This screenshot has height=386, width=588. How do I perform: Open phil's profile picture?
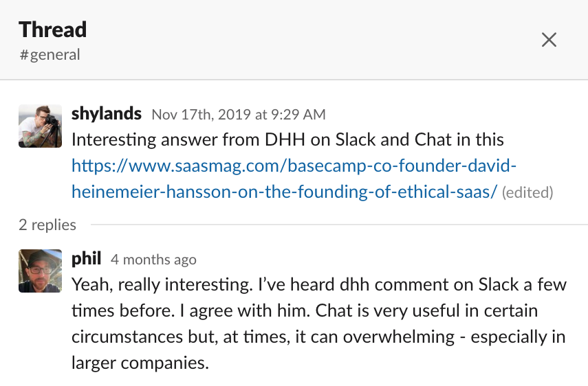coord(40,271)
